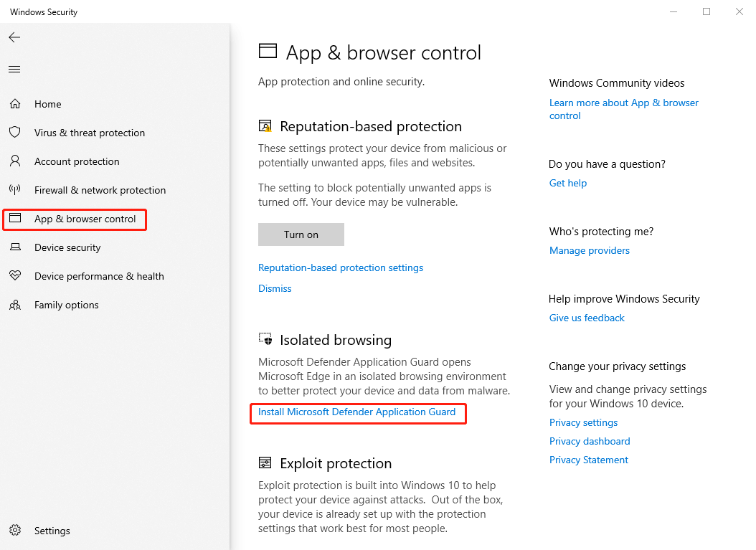
Task: Click the Settings gear icon
Action: tap(15, 531)
